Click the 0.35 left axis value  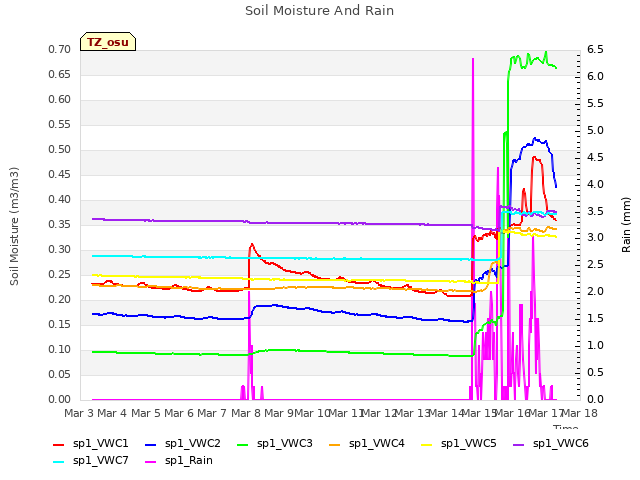[x=60, y=225]
